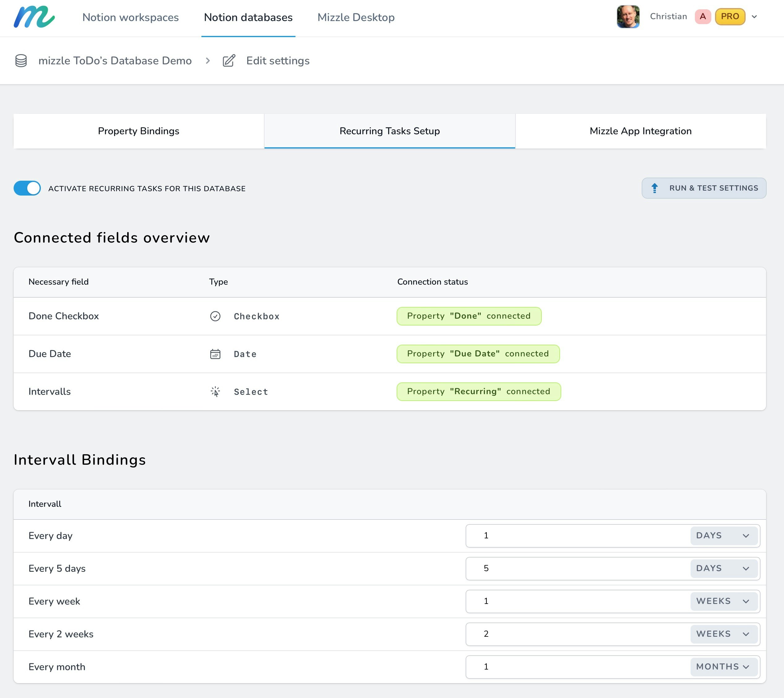Image resolution: width=784 pixels, height=698 pixels.
Task: Click the Select type text
Action: [x=251, y=392]
